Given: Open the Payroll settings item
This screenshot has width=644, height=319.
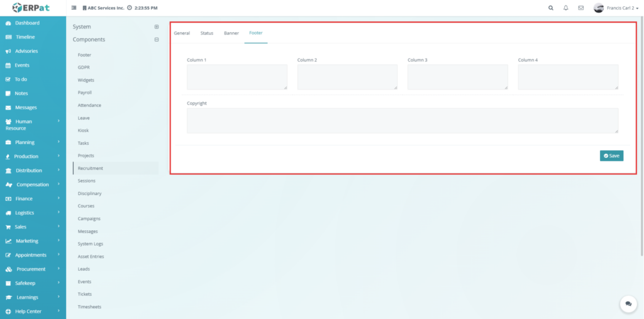Looking at the screenshot, I should pyautogui.click(x=85, y=93).
